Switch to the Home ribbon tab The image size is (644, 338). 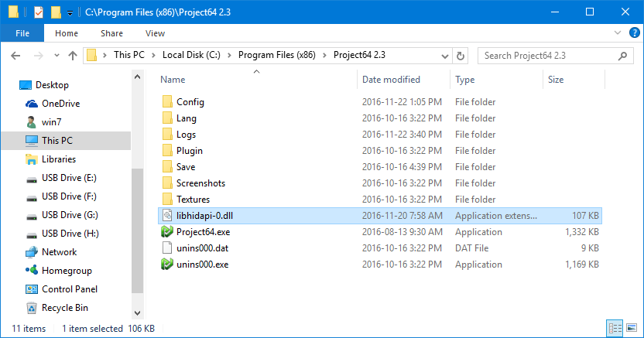pos(67,33)
